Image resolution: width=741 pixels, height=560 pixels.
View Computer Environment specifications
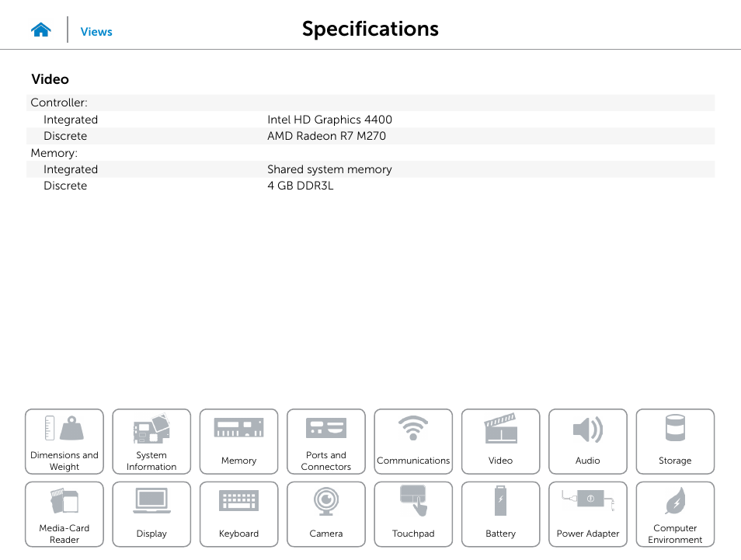click(x=675, y=514)
